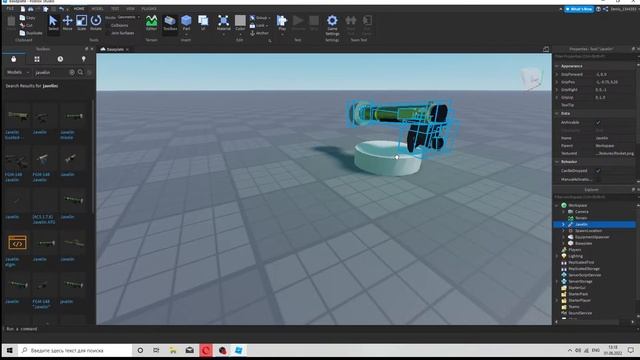Click the Lock tool button
Screen dimensions: 640x360
tap(259, 25)
